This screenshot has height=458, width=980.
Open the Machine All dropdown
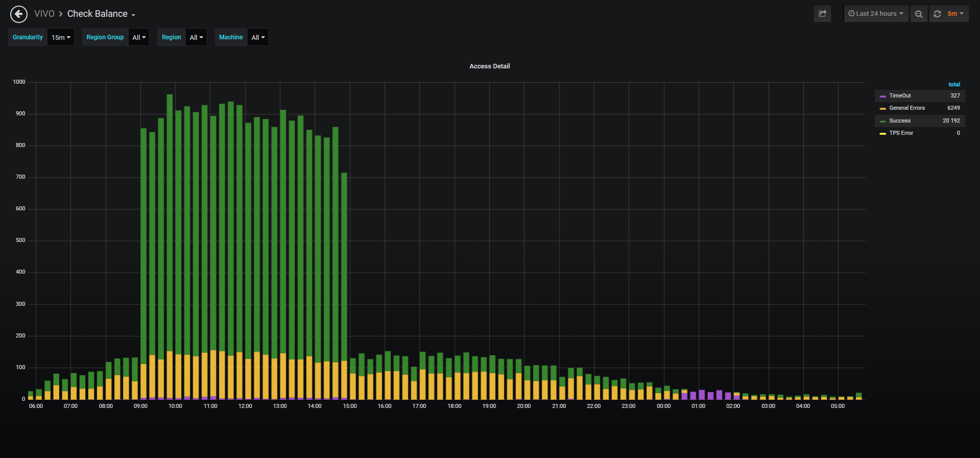click(258, 37)
